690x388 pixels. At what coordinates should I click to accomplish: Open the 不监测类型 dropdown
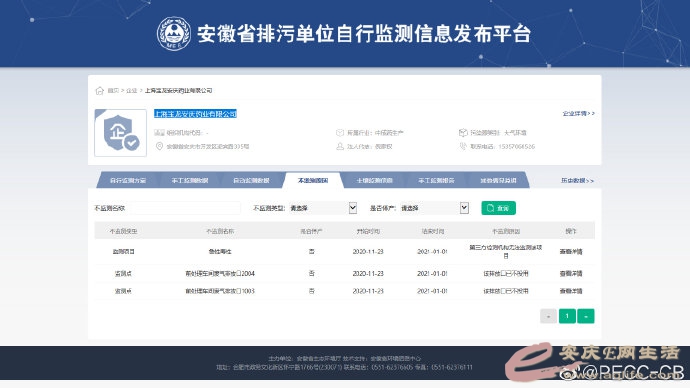[323, 208]
